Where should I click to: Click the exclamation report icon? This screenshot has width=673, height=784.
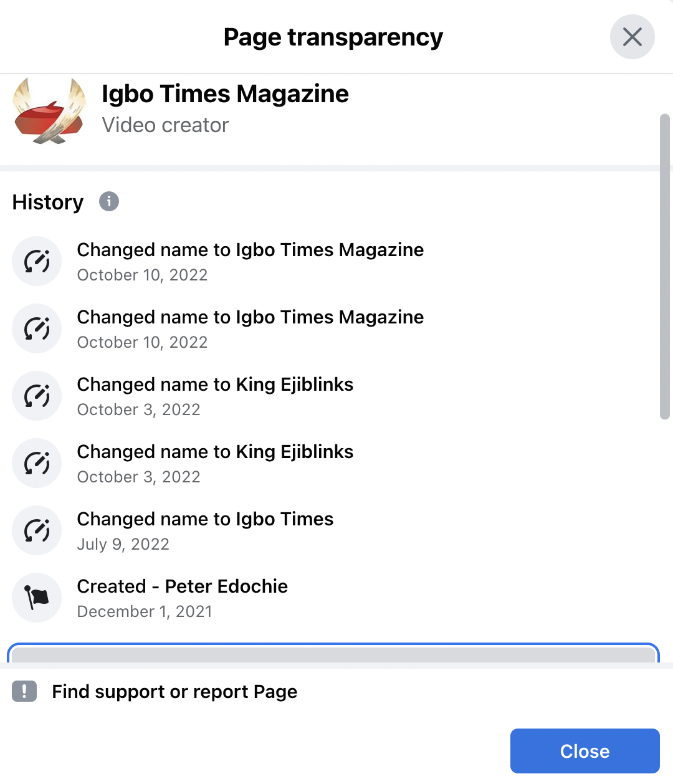[24, 691]
